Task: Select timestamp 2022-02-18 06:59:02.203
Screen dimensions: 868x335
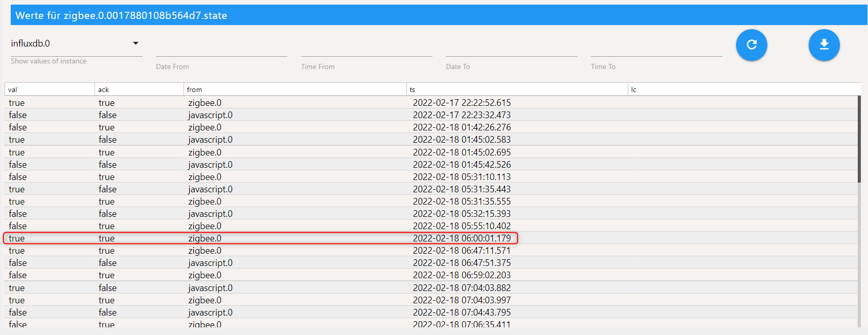Action: coord(462,275)
